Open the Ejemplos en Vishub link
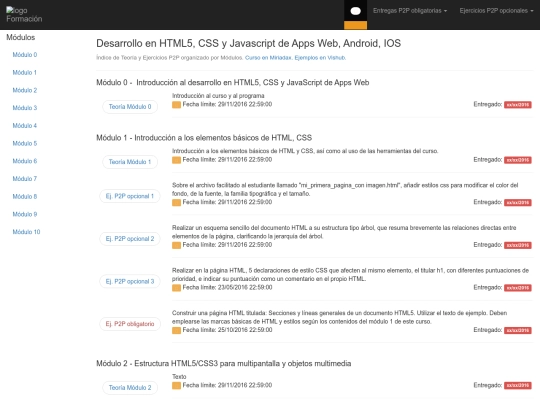The width and height of the screenshot is (540, 405). coord(320,58)
